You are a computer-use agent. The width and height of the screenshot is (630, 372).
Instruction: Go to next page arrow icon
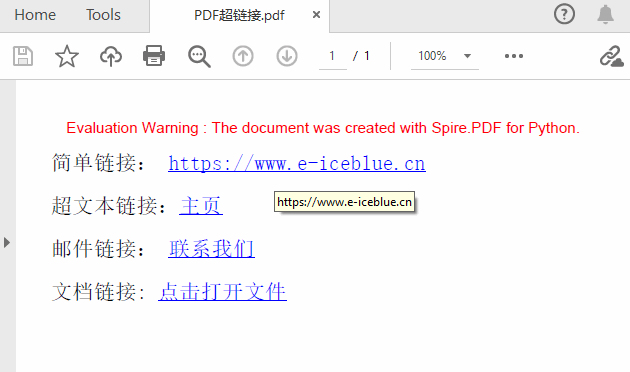(x=287, y=56)
